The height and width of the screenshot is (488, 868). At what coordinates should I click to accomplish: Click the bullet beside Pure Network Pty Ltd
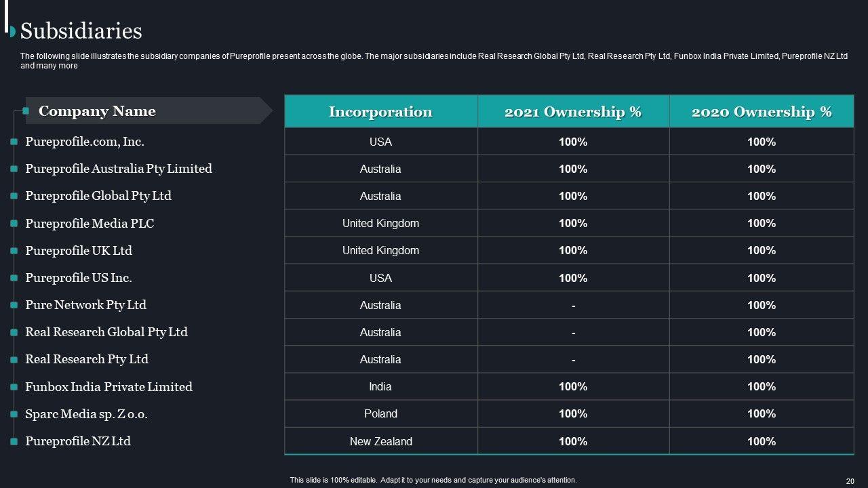[14, 305]
